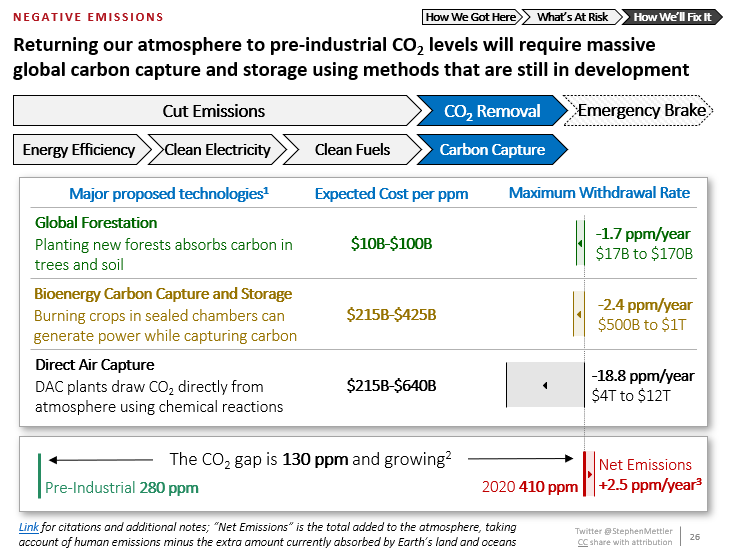731x557 pixels.
Task: Open the "What's At Risk" section tab
Action: point(571,17)
